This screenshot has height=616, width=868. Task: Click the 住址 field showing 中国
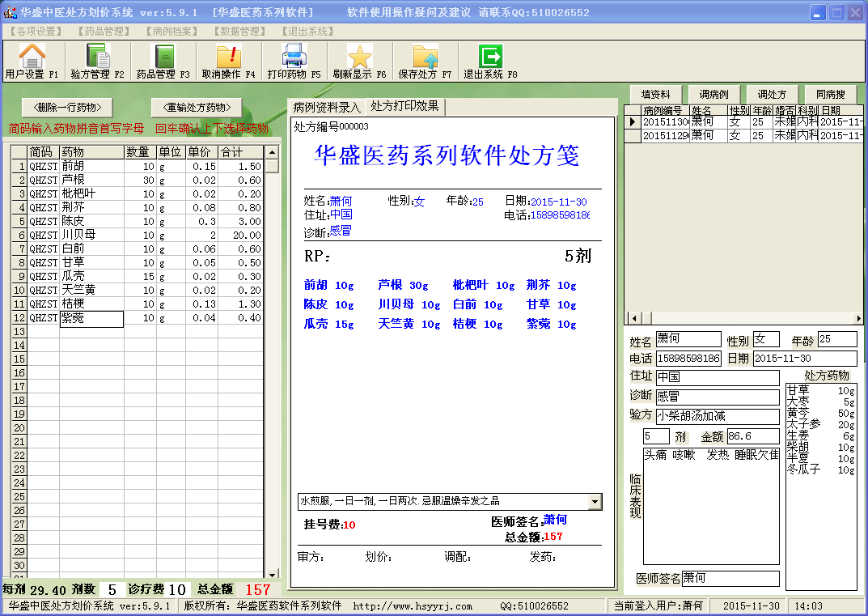(x=718, y=377)
